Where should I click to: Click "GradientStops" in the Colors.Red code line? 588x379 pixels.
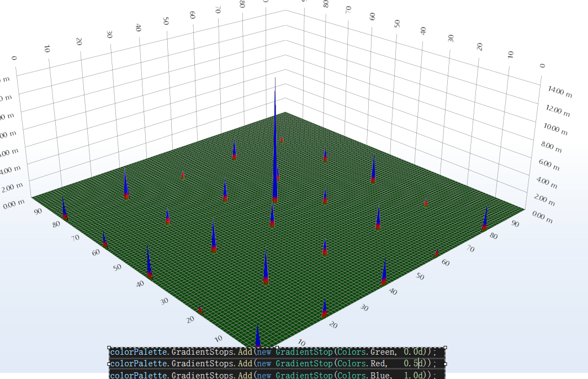[203, 363]
